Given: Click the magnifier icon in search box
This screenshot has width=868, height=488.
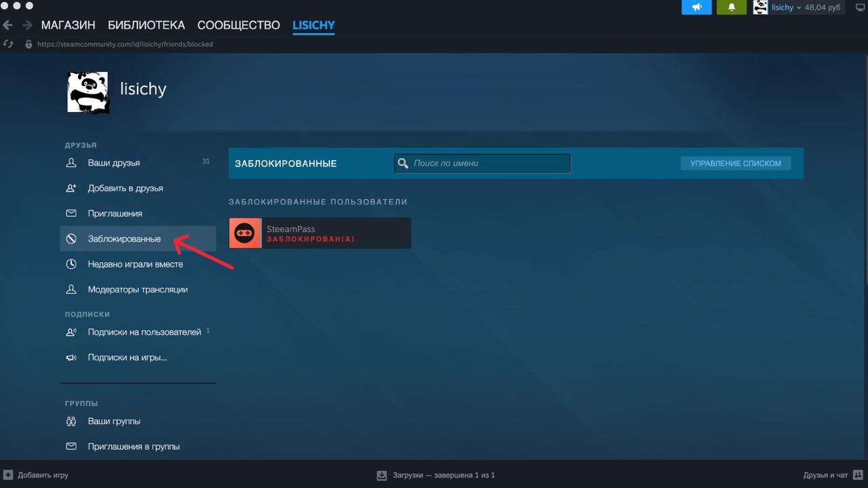Looking at the screenshot, I should [x=403, y=164].
